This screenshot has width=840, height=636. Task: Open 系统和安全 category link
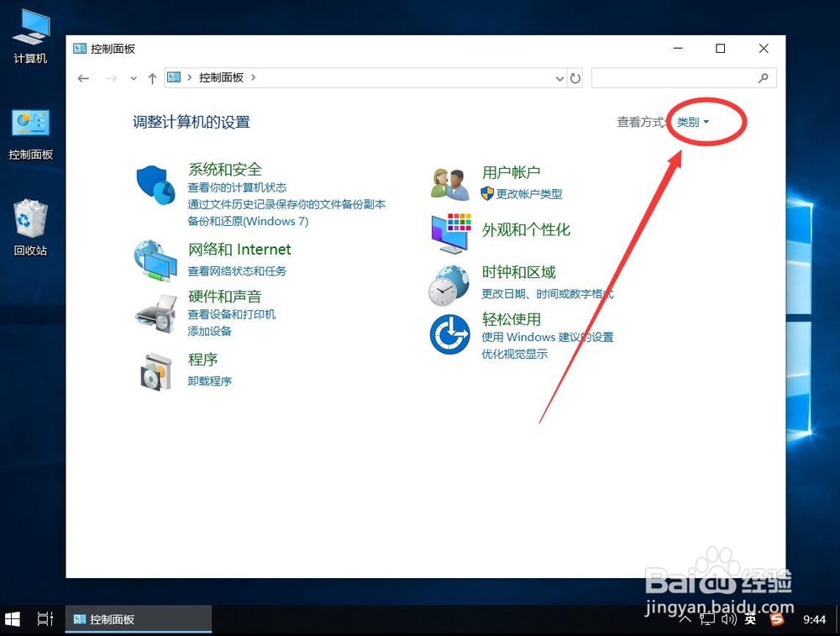coord(225,170)
